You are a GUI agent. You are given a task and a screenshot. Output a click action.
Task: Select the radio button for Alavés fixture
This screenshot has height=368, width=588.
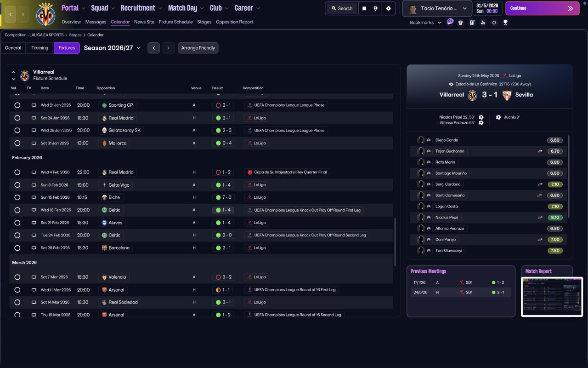point(17,223)
